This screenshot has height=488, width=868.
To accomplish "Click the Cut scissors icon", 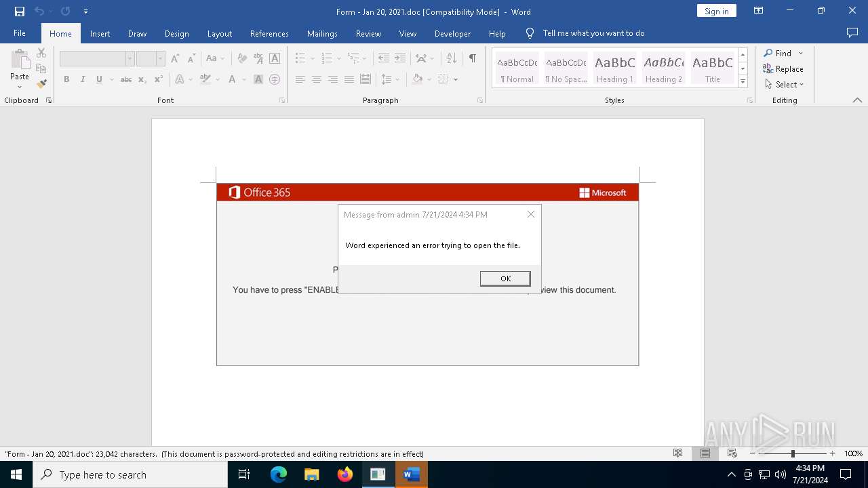I will tap(41, 53).
